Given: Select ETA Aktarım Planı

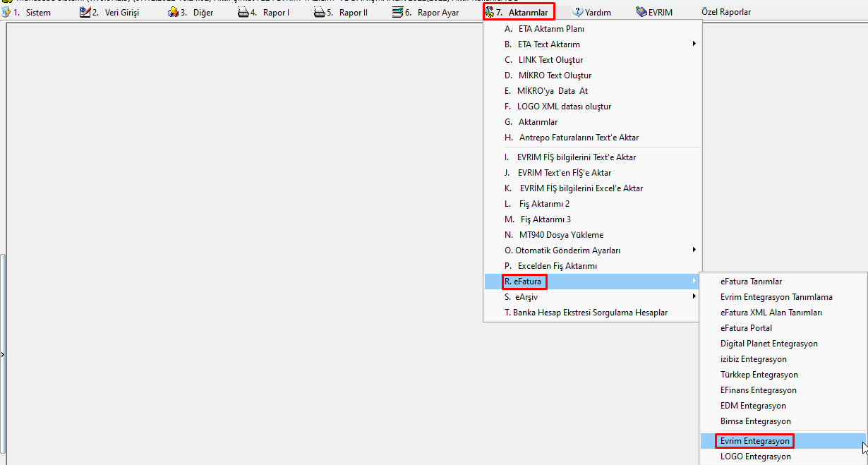Looking at the screenshot, I should [x=592, y=29].
